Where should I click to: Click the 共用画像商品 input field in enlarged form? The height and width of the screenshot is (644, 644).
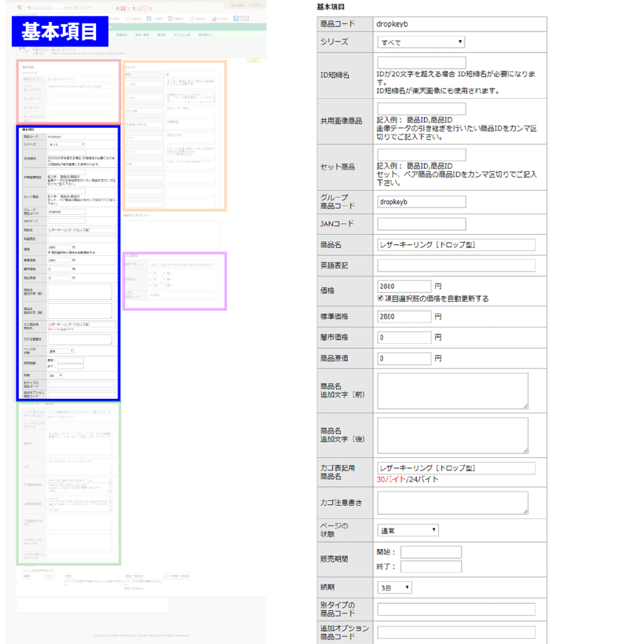click(421, 109)
